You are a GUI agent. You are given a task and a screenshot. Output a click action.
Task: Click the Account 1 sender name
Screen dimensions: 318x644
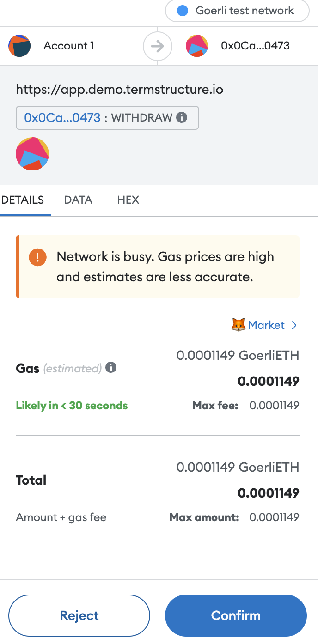pos(69,46)
